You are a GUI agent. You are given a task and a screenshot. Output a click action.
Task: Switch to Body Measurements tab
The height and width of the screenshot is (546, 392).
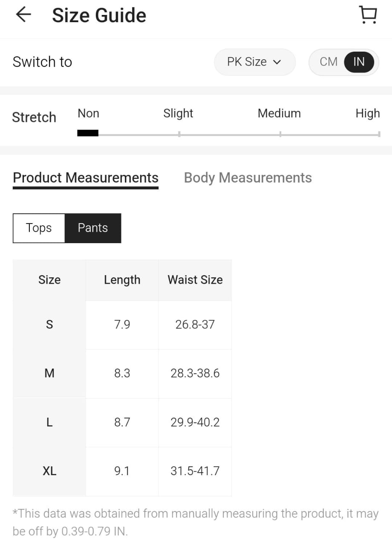click(248, 178)
